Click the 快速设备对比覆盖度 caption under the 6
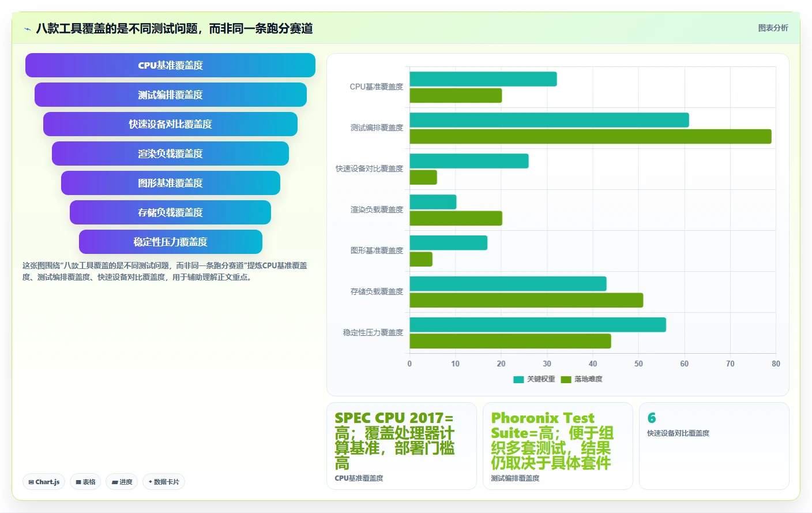This screenshot has width=812, height=513. (678, 433)
